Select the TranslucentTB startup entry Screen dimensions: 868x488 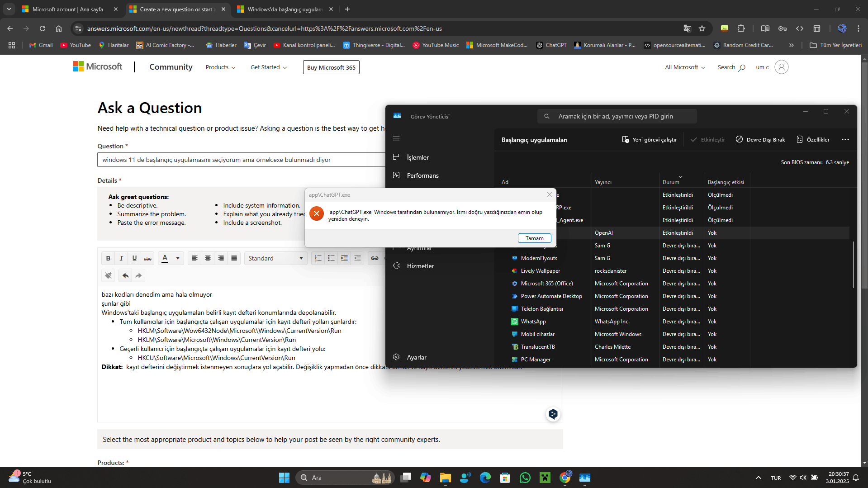671,347
